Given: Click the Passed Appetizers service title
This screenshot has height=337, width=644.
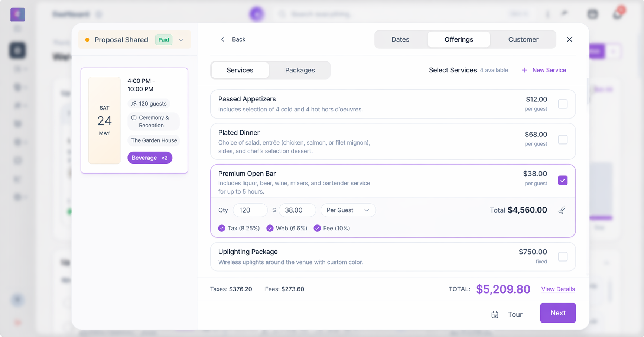Looking at the screenshot, I should (247, 99).
